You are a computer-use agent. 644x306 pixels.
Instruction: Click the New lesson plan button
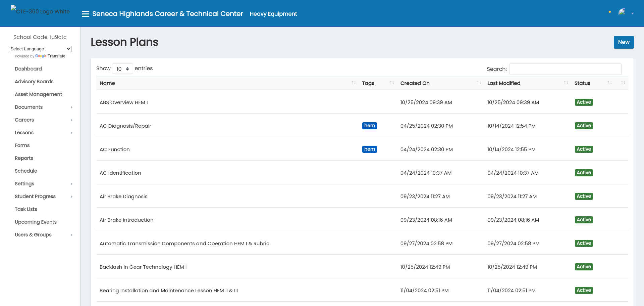(624, 42)
